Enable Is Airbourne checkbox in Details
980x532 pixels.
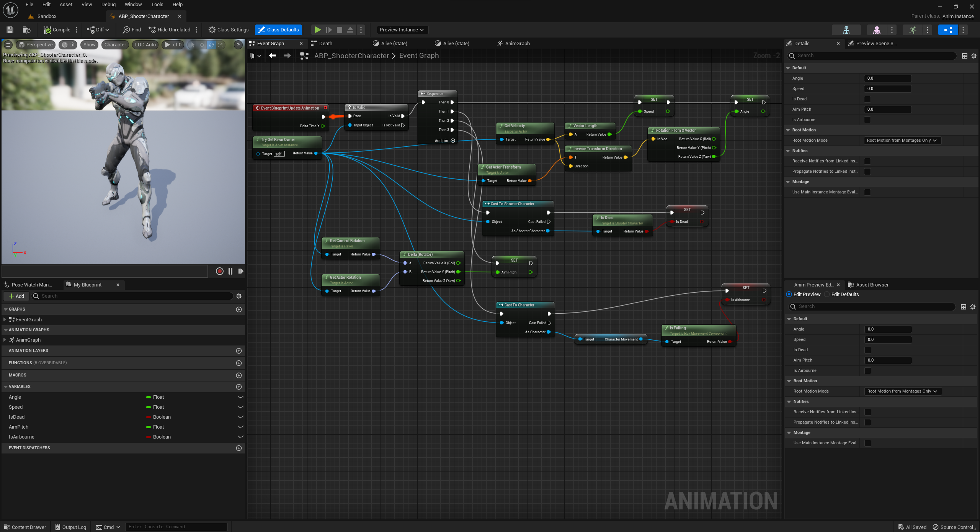pos(867,120)
